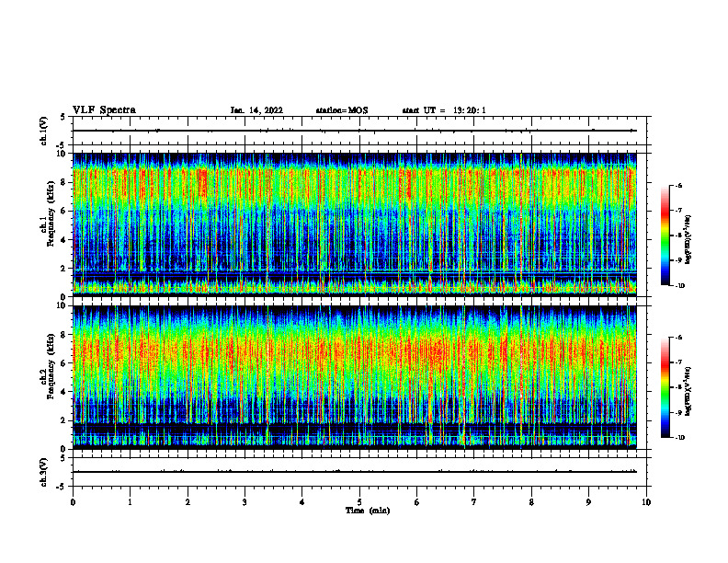This screenshot has height=563, width=728.
Task: Click the 'Time (min)' x-axis label
Action: point(368,511)
